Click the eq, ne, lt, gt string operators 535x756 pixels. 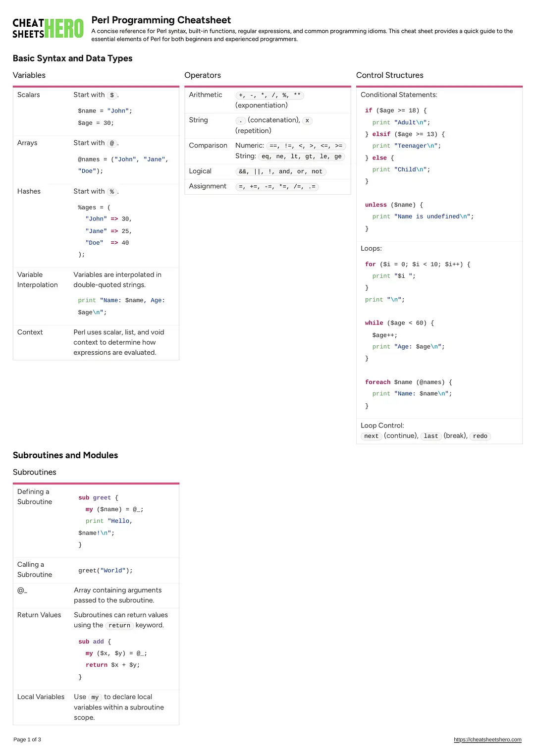[x=302, y=157]
